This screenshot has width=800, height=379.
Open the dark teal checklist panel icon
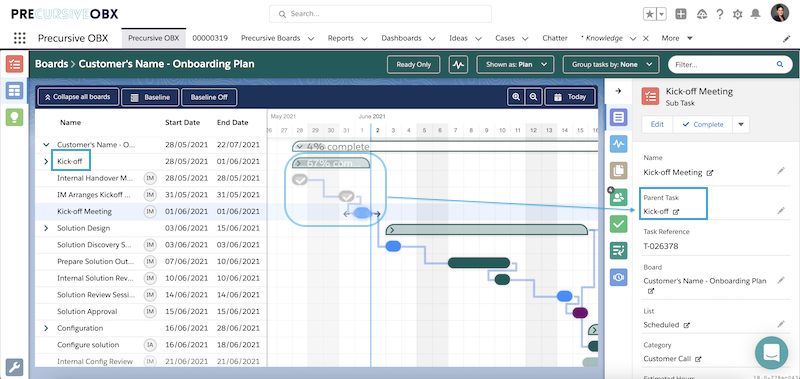[x=618, y=250]
